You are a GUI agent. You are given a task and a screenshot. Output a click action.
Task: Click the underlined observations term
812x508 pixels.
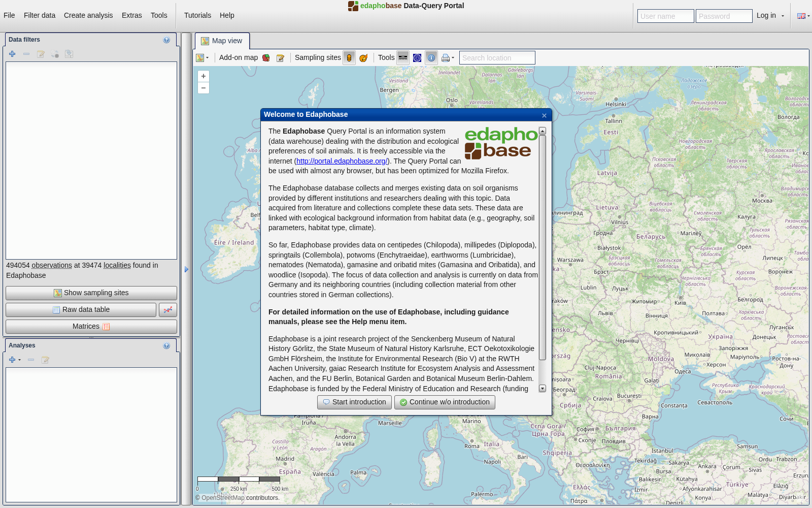click(52, 265)
